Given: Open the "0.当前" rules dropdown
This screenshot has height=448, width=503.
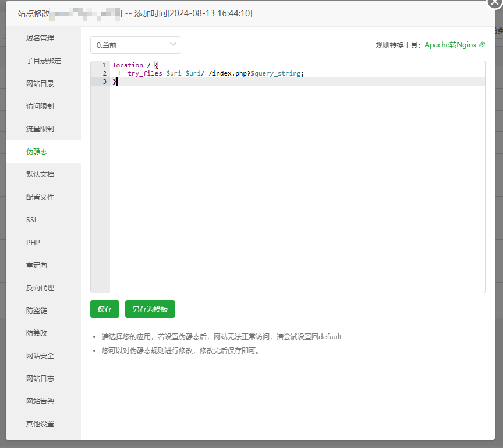Looking at the screenshot, I should (x=135, y=44).
